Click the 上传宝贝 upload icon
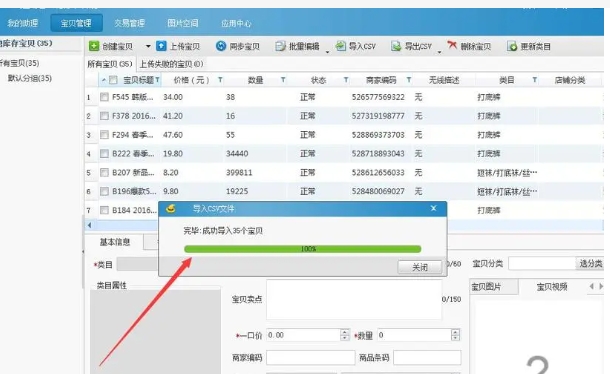Viewport: 610px width, 374px height. [x=161, y=46]
